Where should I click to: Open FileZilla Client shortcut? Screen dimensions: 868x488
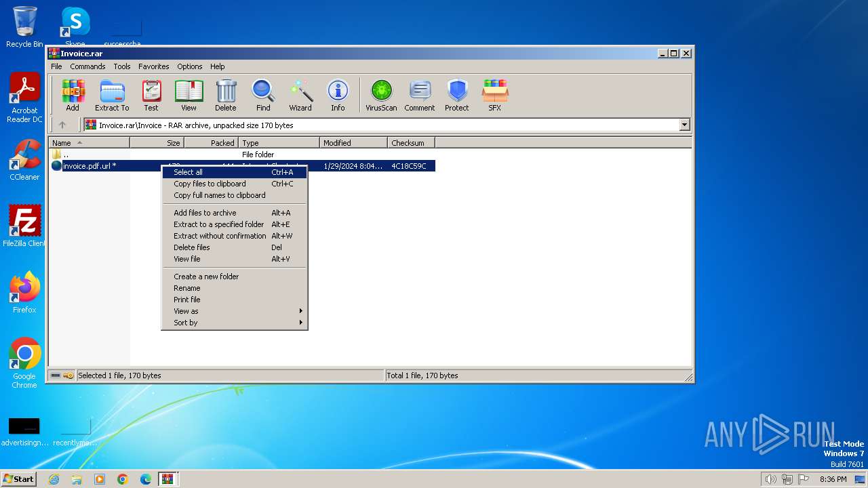tap(24, 226)
